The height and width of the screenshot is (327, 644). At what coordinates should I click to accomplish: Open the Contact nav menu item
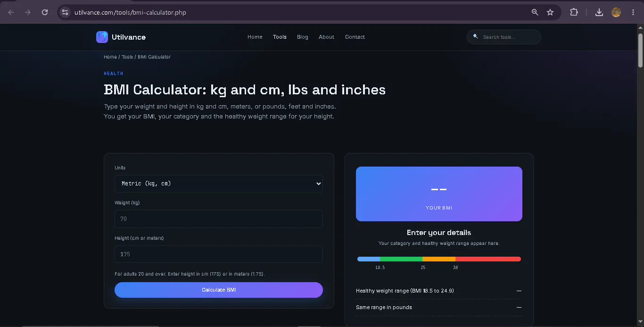355,37
